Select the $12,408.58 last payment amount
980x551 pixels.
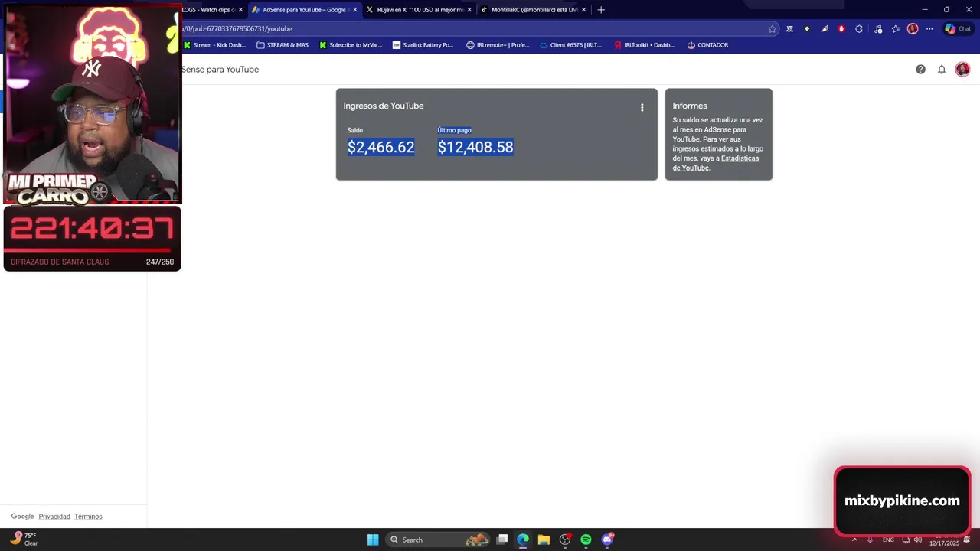(475, 147)
